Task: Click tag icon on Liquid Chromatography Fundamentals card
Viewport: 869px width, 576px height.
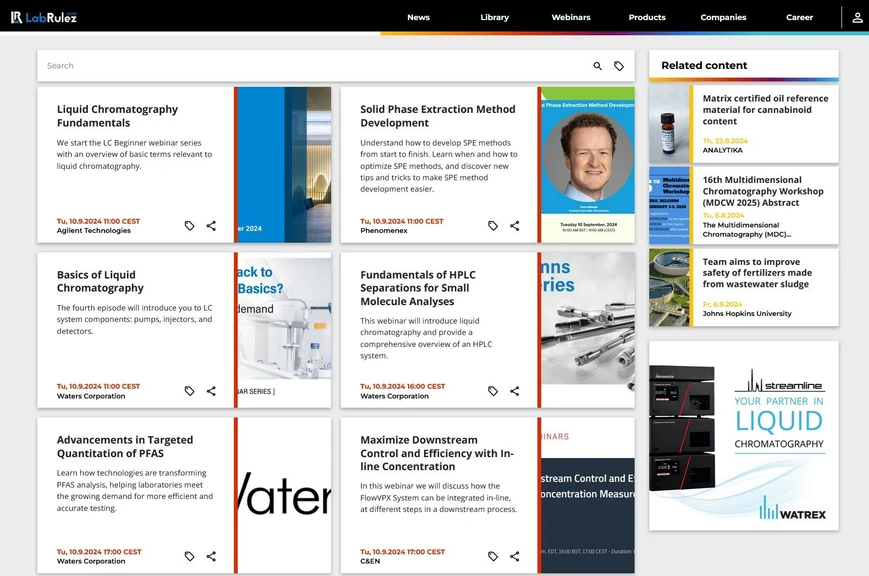Action: (x=190, y=226)
